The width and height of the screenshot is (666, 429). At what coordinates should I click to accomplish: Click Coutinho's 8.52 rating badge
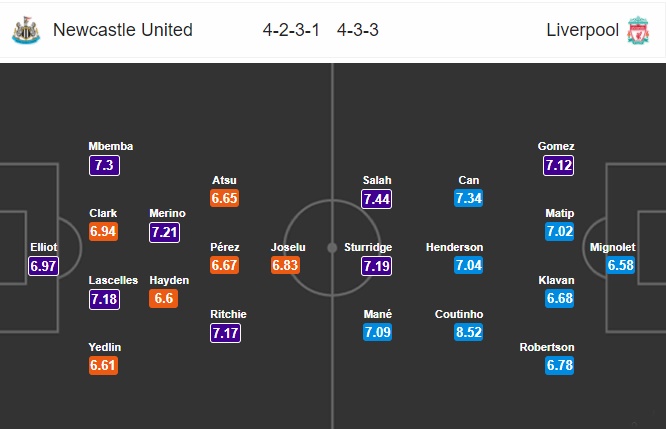point(469,332)
